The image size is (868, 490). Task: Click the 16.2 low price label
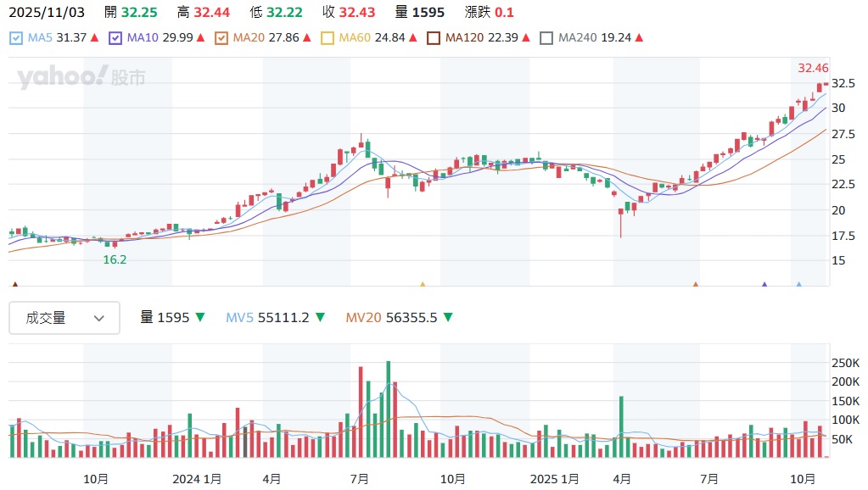click(115, 259)
